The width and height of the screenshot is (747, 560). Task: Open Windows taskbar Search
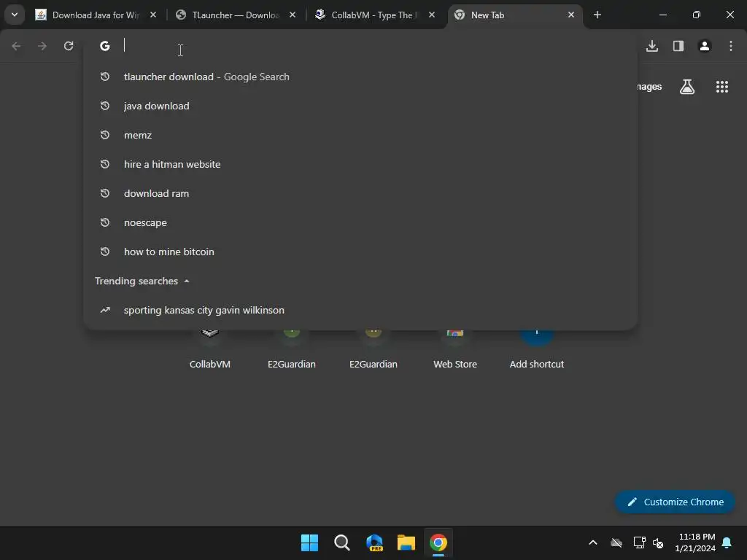[341, 542]
